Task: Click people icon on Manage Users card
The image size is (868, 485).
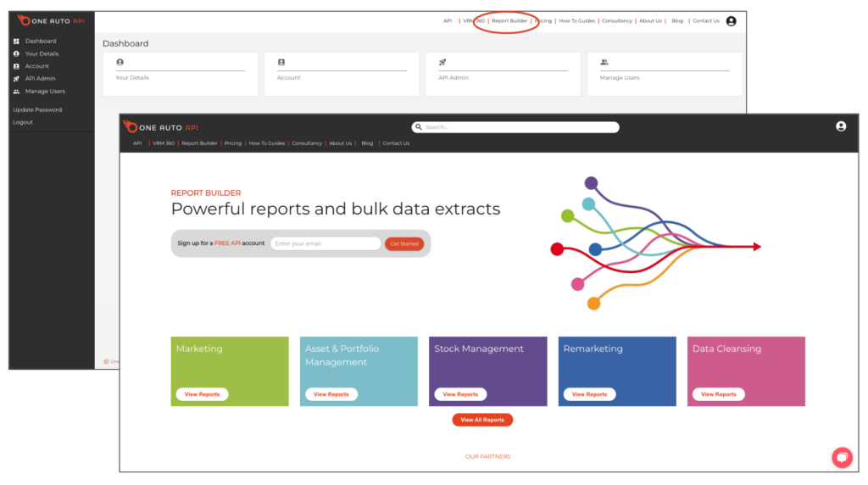Action: 604,62
